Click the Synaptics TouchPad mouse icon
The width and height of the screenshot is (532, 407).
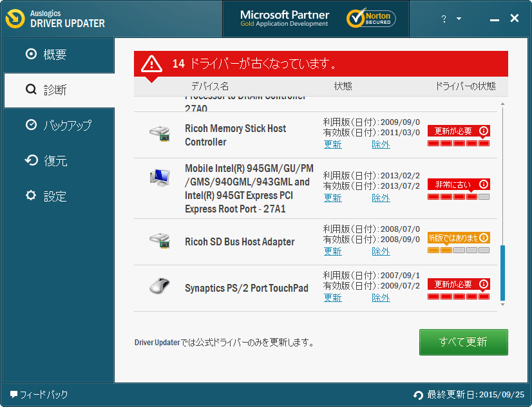click(x=160, y=286)
